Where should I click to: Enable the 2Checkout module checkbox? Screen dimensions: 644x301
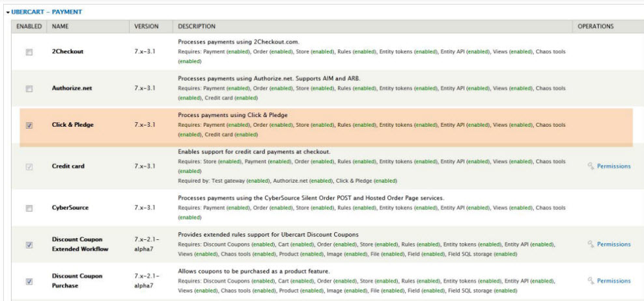coord(29,52)
